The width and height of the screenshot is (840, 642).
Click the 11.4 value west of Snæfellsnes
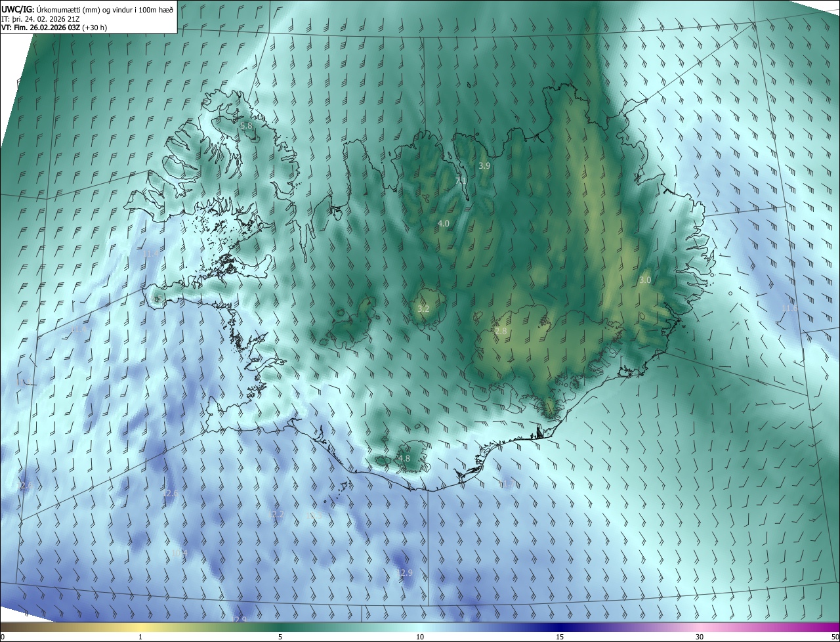[x=79, y=329]
